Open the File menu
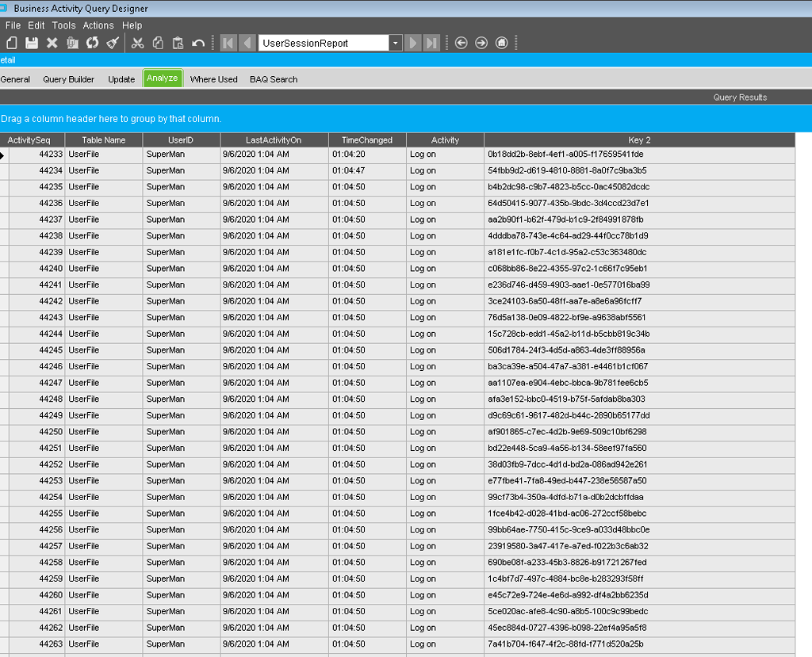Viewport: 812px width, 657px height. 13,25
